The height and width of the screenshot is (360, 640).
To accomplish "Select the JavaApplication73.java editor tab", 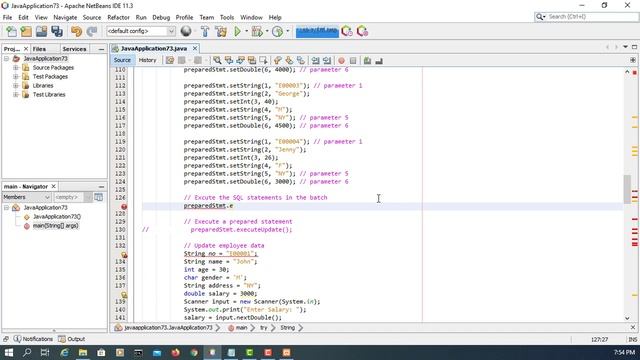I will [x=153, y=49].
